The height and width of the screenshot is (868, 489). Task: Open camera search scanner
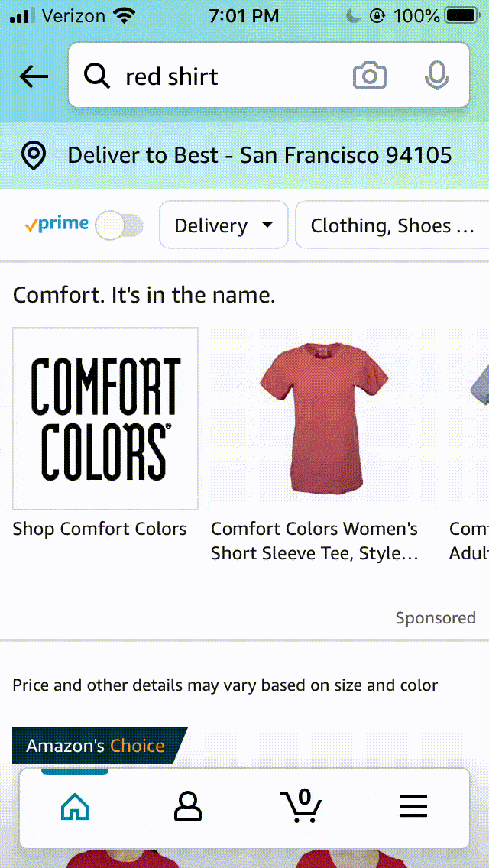(370, 76)
